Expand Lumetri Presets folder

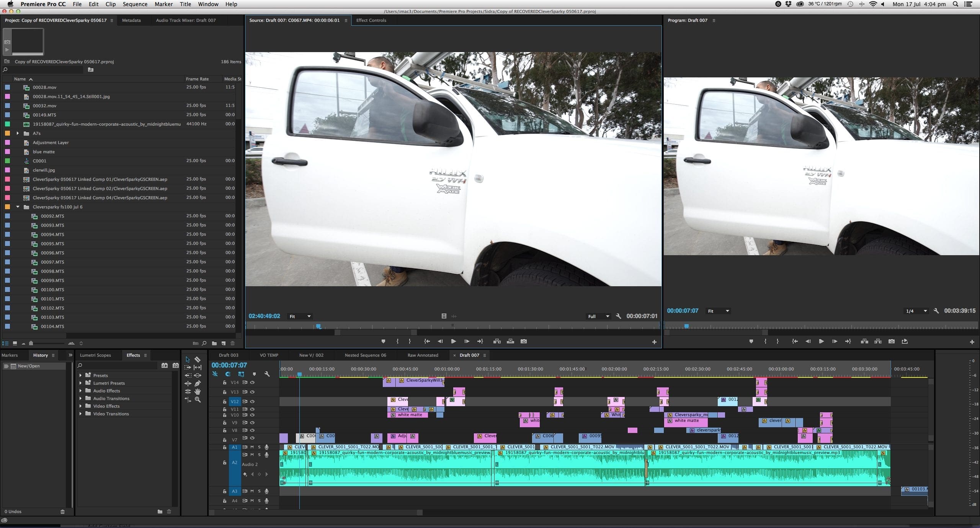click(80, 383)
